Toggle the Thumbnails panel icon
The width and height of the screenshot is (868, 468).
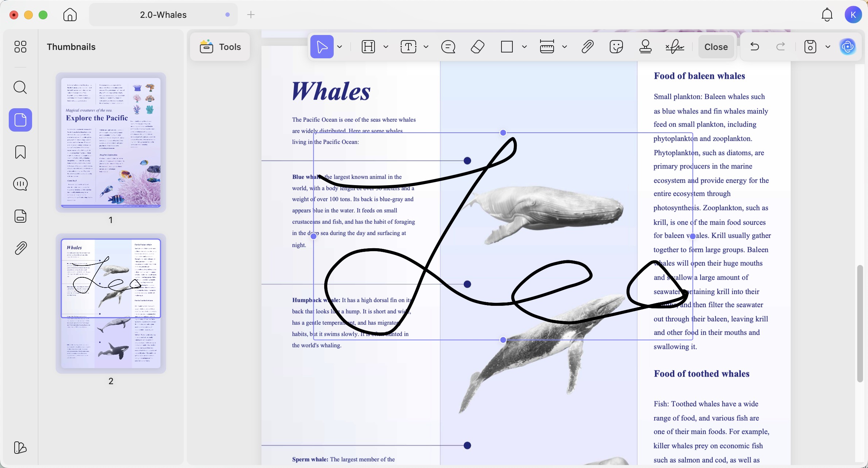20,120
